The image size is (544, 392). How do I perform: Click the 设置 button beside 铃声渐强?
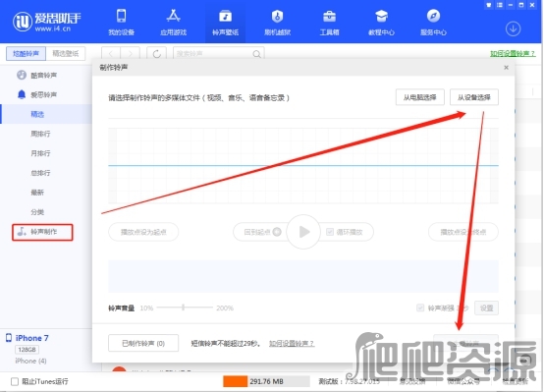click(486, 308)
